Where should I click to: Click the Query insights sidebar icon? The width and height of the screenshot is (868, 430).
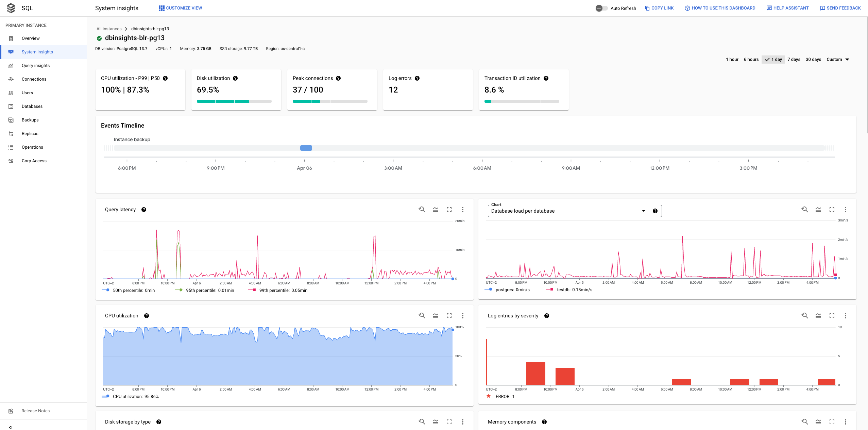tap(11, 65)
